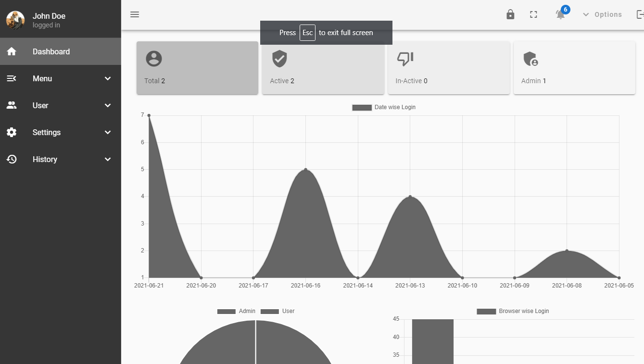Click John Doe profile avatar

15,20
